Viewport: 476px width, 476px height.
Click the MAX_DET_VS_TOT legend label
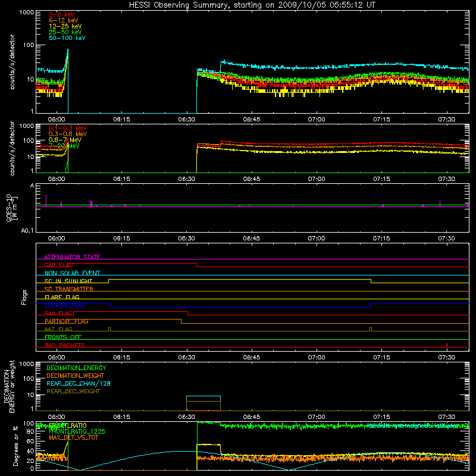pyautogui.click(x=73, y=437)
